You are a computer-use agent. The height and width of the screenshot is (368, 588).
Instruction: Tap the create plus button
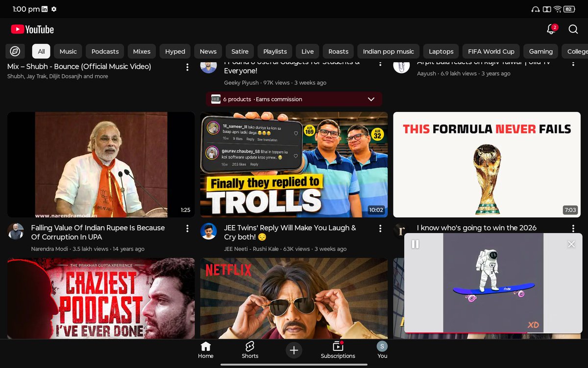coord(294,350)
